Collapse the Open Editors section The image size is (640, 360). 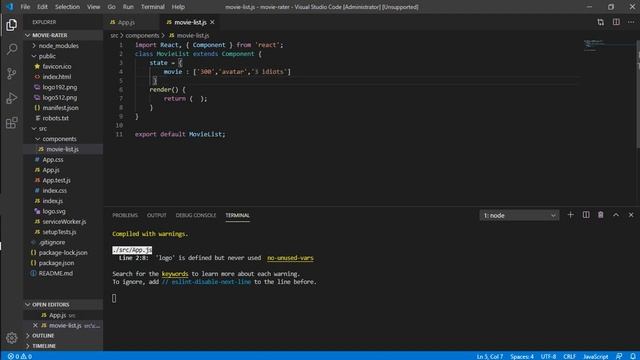pos(63,304)
